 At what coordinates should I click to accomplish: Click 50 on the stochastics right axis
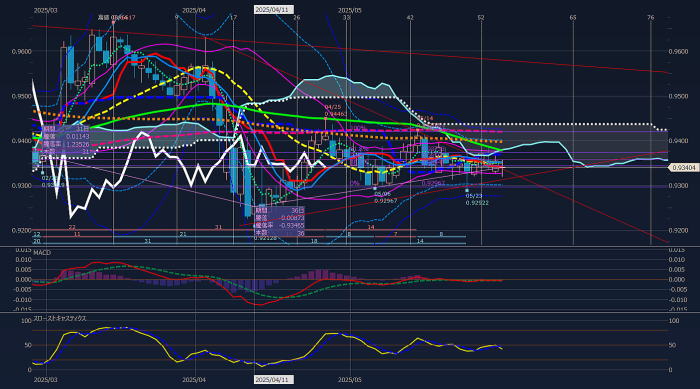[672, 345]
